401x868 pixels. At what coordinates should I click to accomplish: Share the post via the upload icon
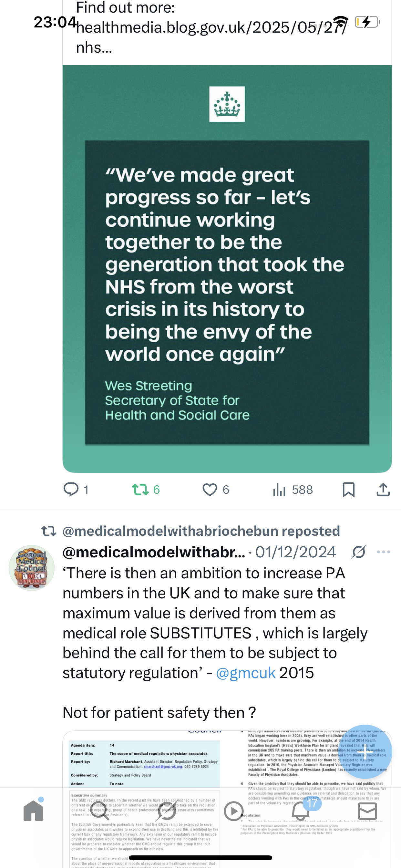pyautogui.click(x=383, y=489)
